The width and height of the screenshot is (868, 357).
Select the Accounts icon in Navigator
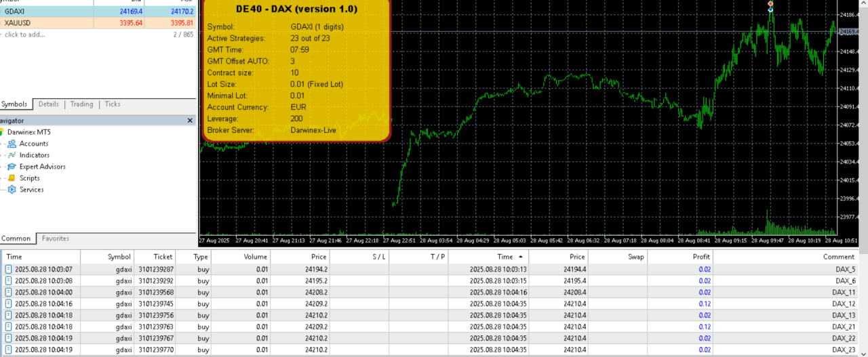12,144
